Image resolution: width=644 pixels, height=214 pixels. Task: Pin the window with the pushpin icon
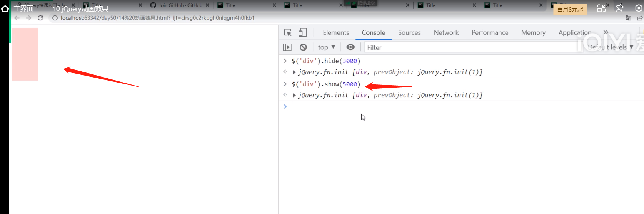click(619, 8)
